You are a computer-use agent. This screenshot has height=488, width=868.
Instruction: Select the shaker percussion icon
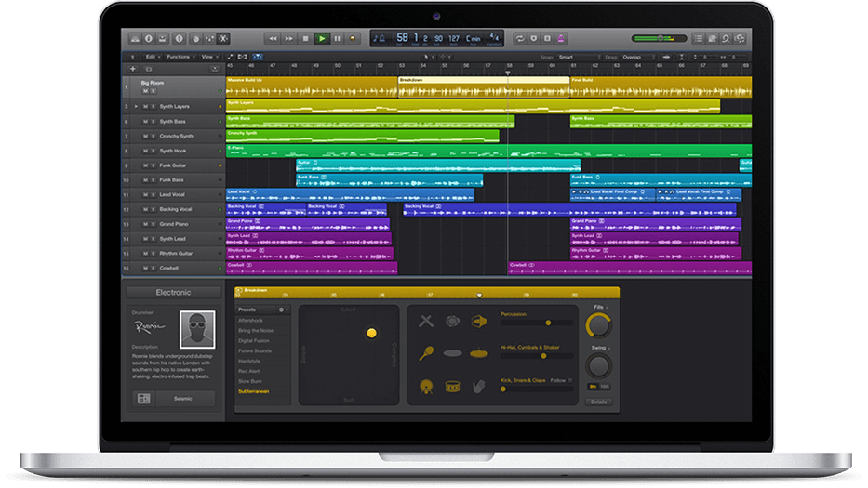(426, 353)
